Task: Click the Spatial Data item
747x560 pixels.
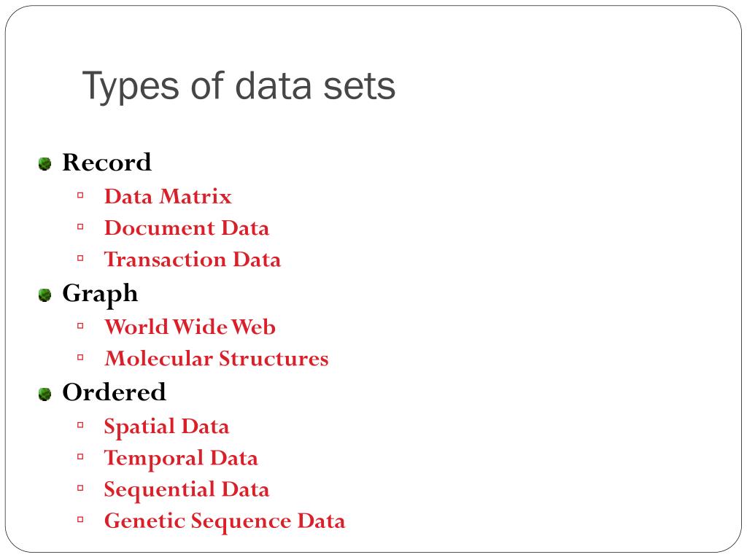Action: (x=167, y=427)
